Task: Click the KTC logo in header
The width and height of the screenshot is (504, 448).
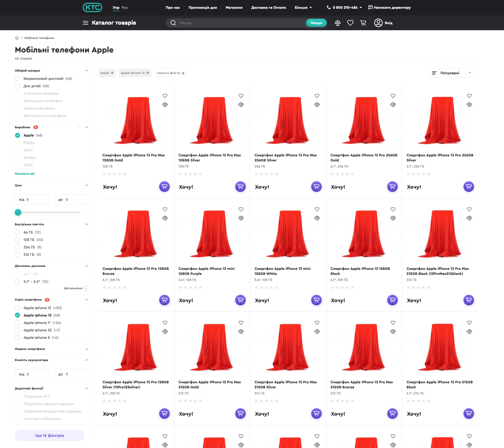Action: point(92,7)
